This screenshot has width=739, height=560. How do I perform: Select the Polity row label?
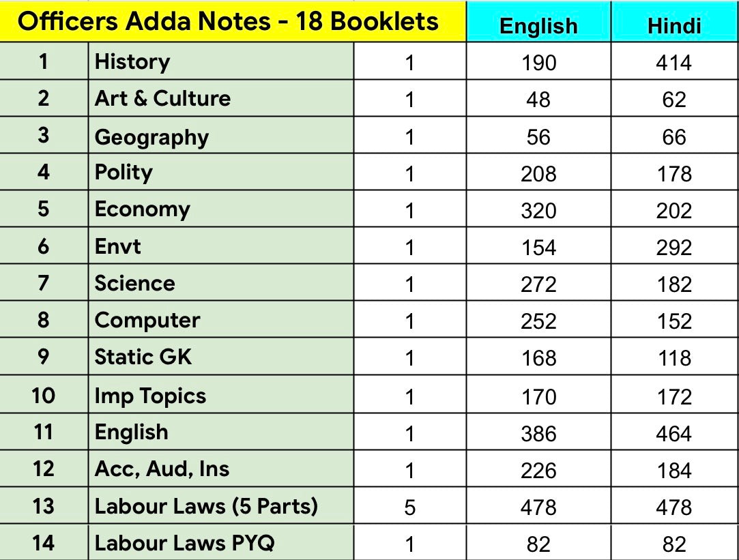(124, 173)
